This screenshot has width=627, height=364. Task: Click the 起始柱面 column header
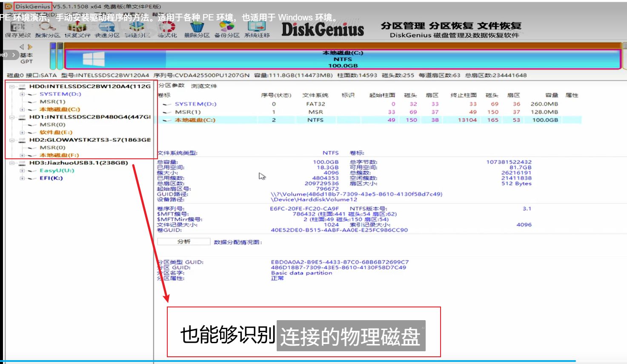(382, 95)
